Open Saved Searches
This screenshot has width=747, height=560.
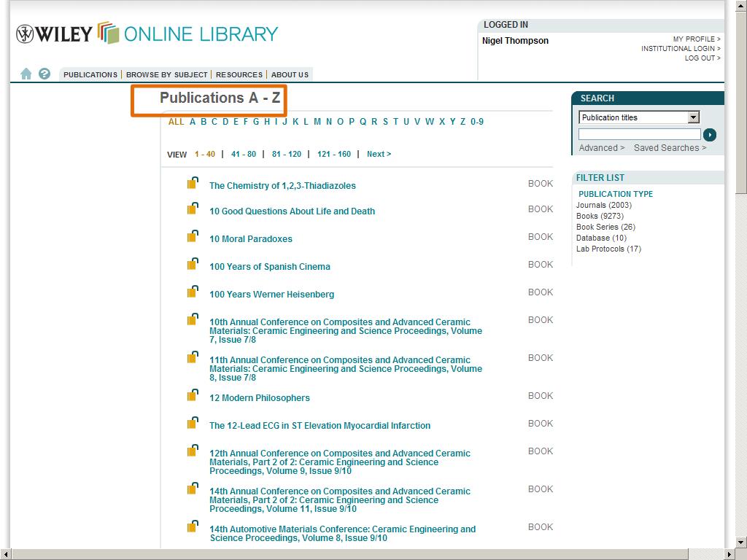(670, 148)
